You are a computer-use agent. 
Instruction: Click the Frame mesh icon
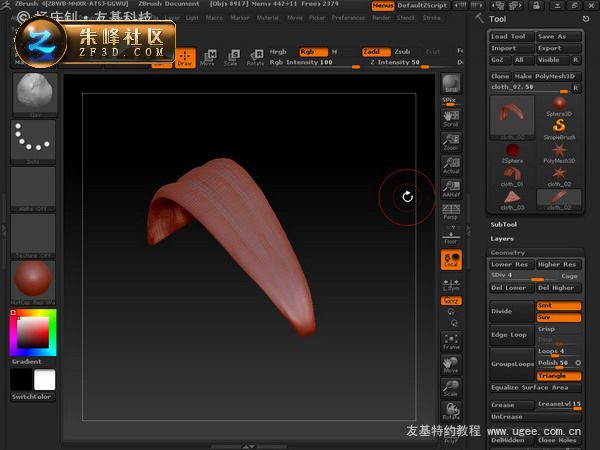tap(451, 341)
